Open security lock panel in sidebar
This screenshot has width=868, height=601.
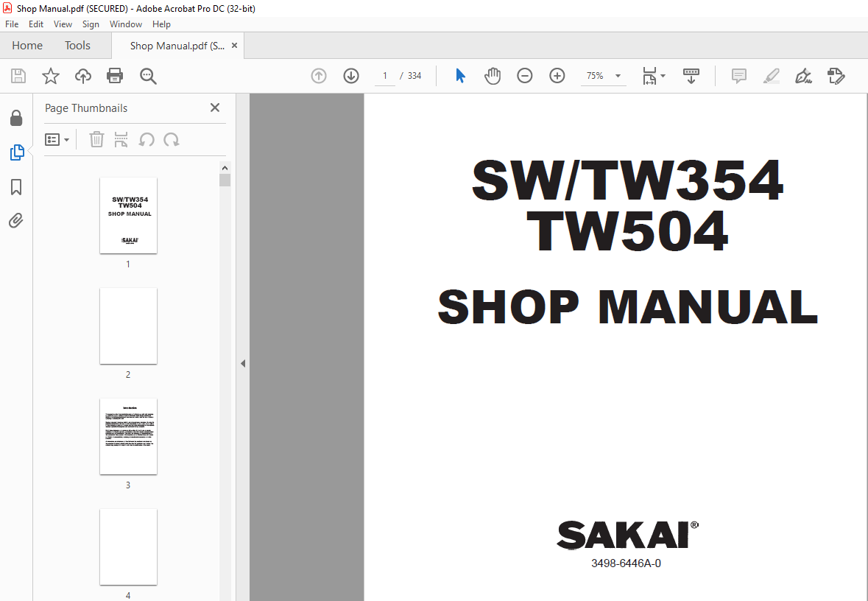point(17,118)
